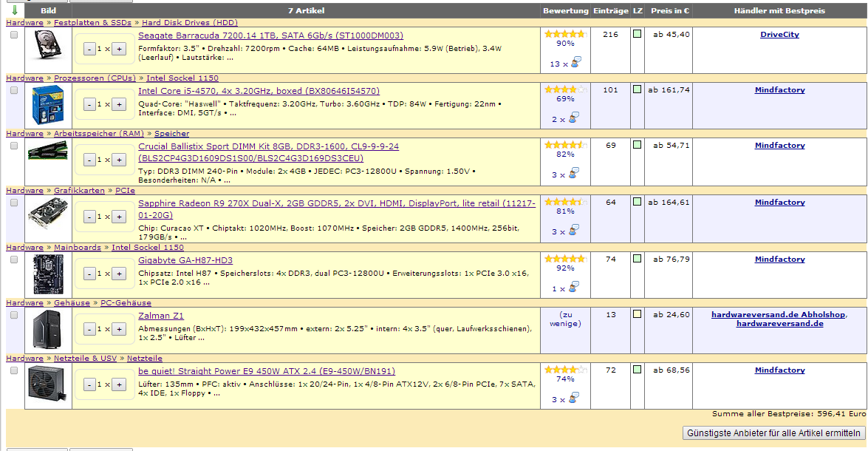Increase quantity of be quiet! Straight Power
Screen dimensions: 868x451
point(119,384)
